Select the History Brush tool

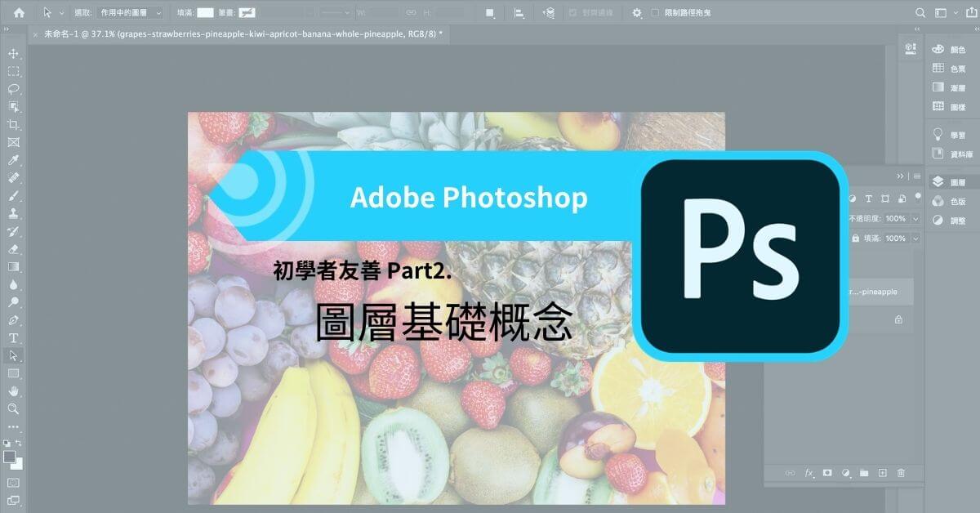pos(13,231)
